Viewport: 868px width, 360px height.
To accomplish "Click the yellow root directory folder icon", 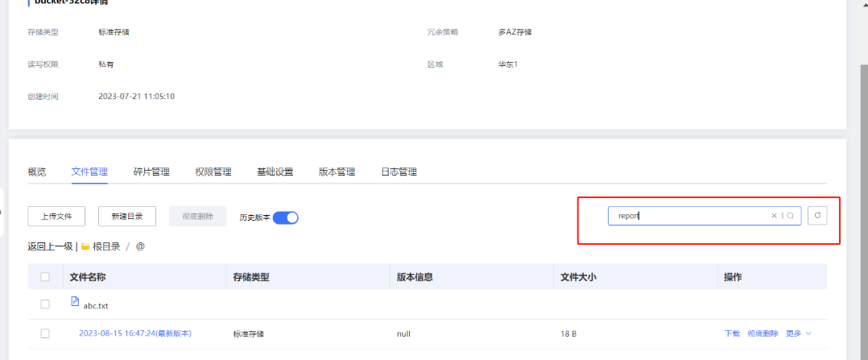I will (85, 246).
